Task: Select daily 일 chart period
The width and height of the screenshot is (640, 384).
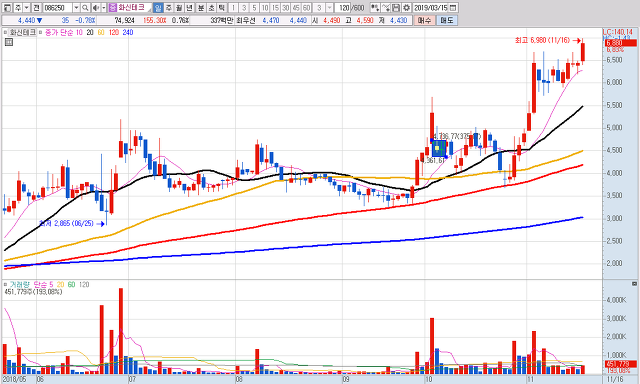Action: pos(158,8)
